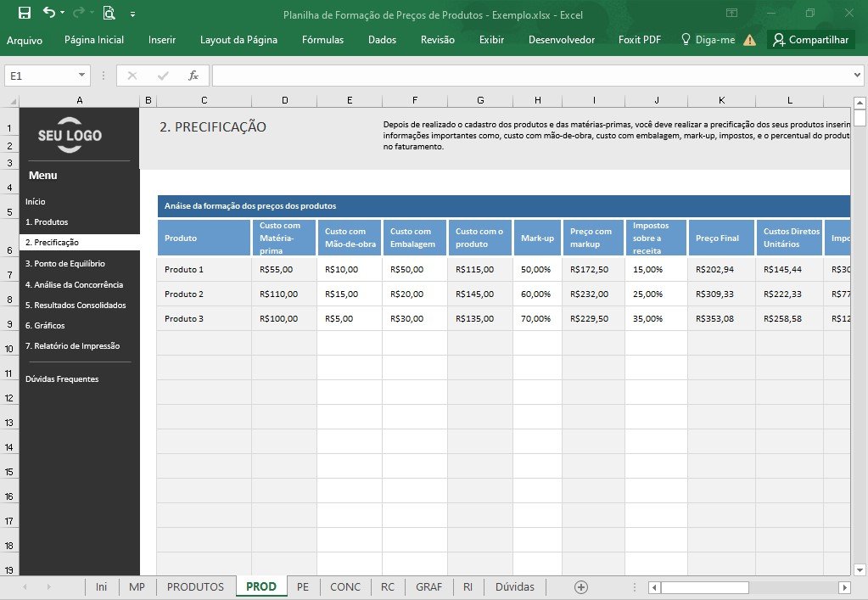Viewport: 868px width, 600px height.
Task: Open 2. Precificação sidebar link
Action: [80, 243]
